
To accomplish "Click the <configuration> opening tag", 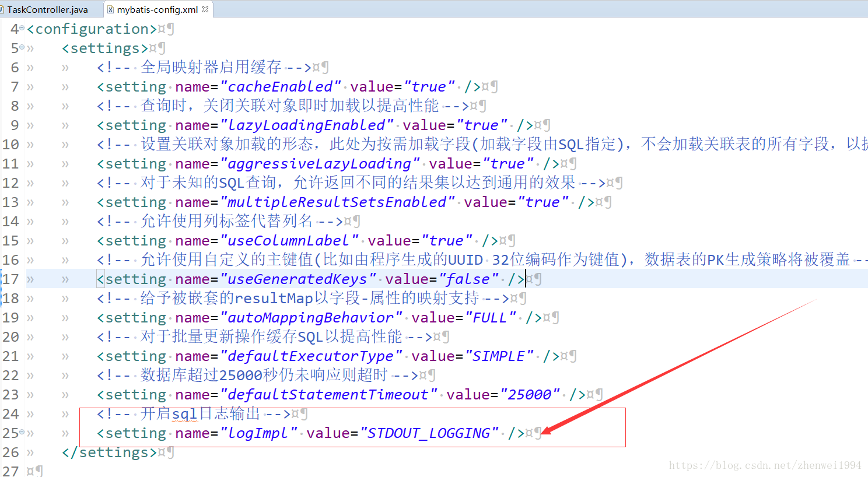I will [x=92, y=29].
